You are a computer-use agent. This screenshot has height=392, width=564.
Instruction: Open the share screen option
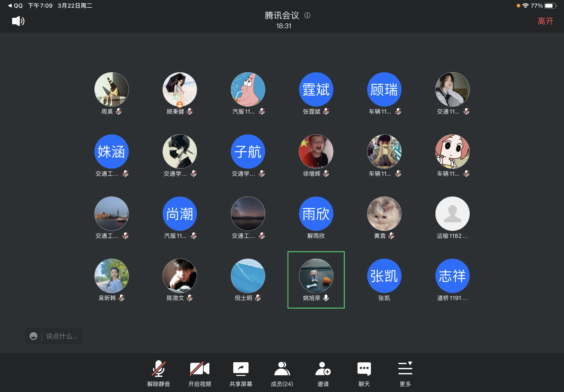241,374
